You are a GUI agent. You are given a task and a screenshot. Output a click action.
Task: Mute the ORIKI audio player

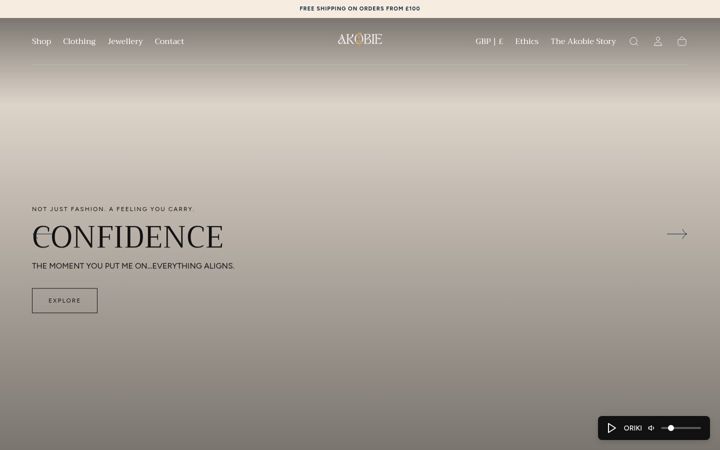point(651,428)
